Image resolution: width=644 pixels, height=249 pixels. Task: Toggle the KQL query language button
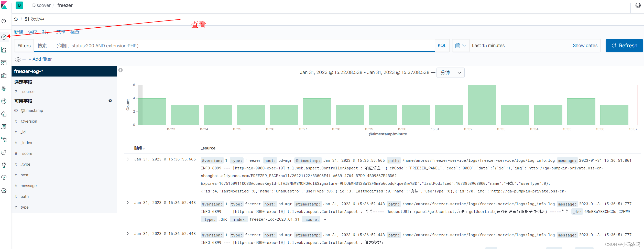click(442, 46)
